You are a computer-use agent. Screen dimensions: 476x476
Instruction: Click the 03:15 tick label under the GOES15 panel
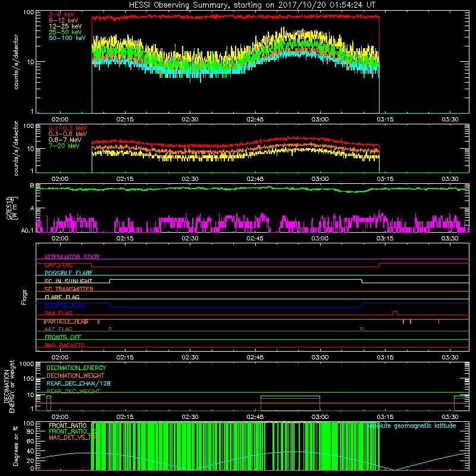385,239
